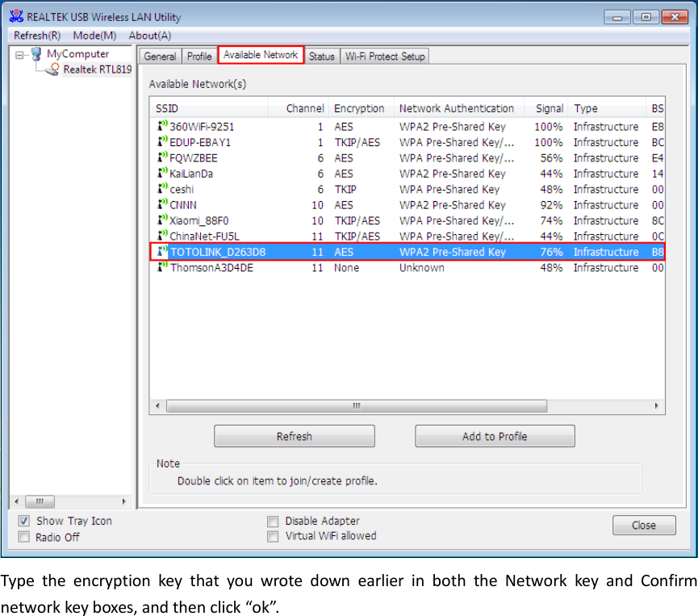
Task: Switch to the General tab
Action: point(161,57)
